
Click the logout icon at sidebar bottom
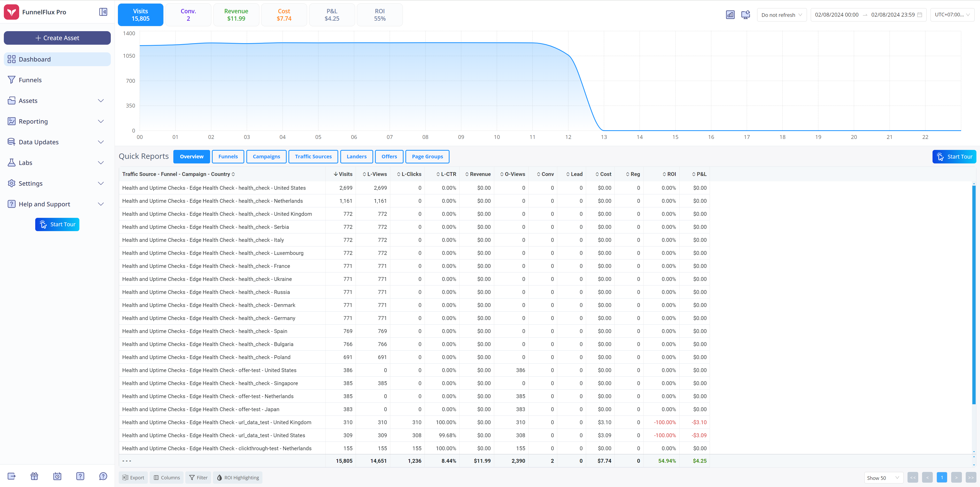(11, 476)
